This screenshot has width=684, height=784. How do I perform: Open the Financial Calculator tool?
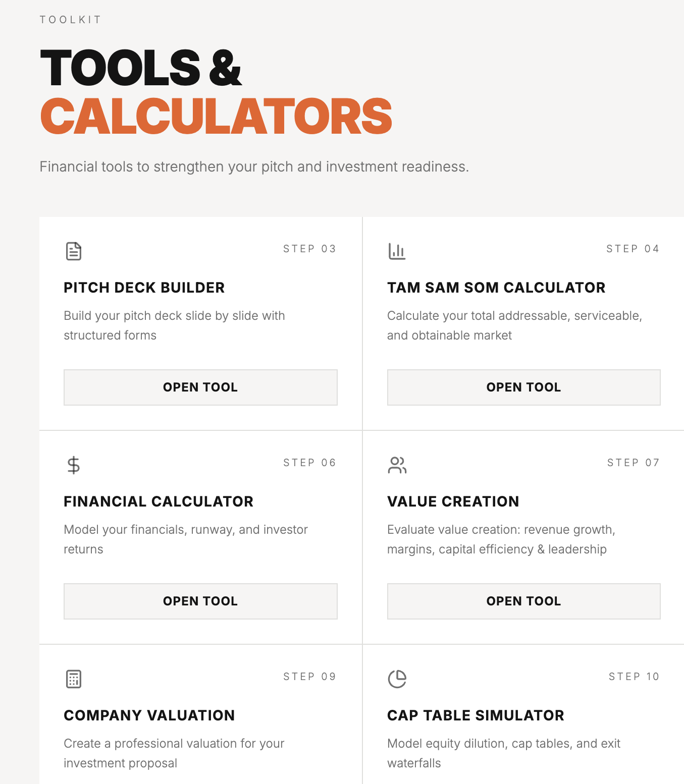coord(200,601)
